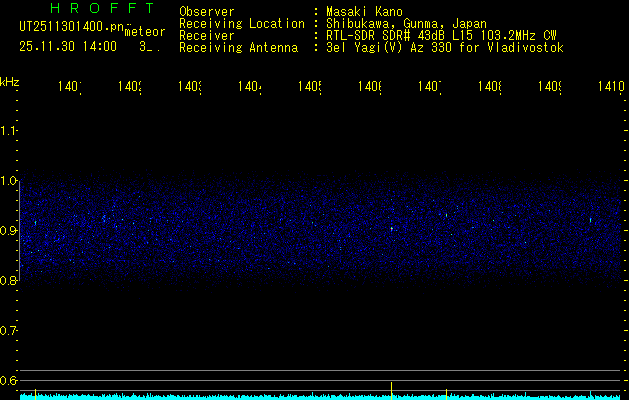Image resolution: width=629 pixels, height=400 pixels.
Task: Click the 0.7 frequency axis tick
Action: 9,331
